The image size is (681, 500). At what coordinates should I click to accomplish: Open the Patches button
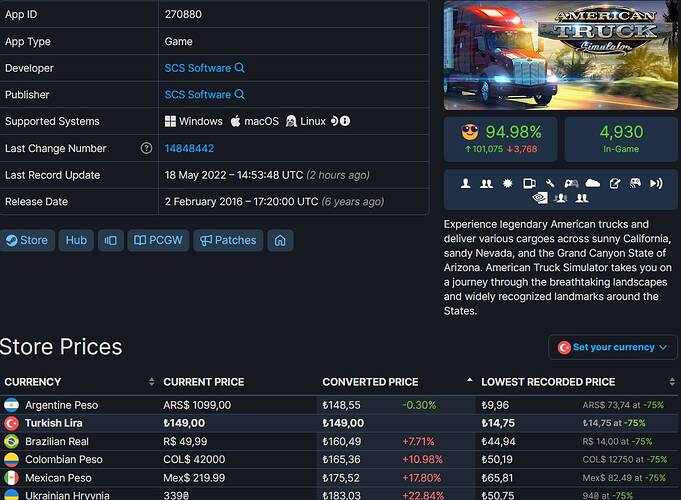(228, 240)
